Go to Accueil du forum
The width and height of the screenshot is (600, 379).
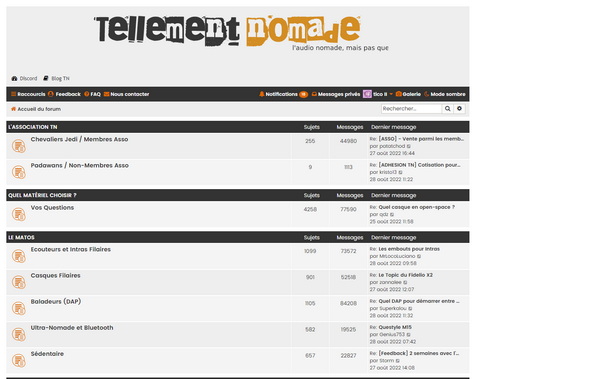(x=36, y=109)
